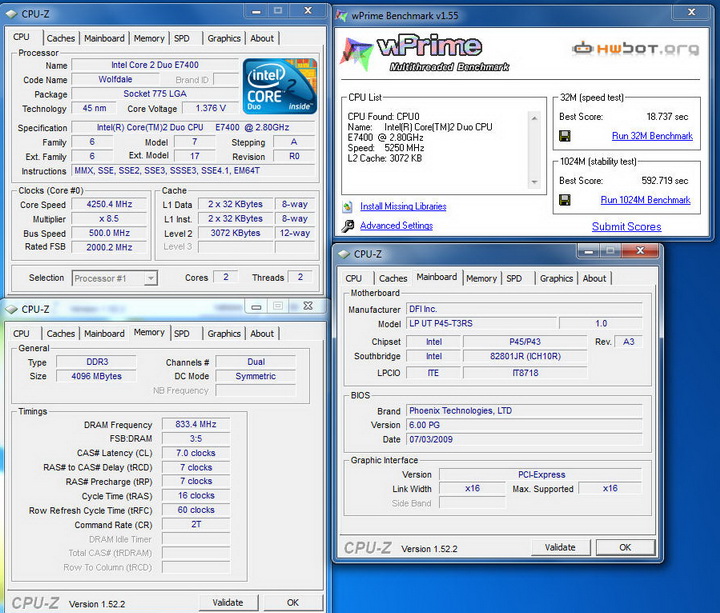Click Validate in Mainboard CPU-Z window
This screenshot has height=613, width=720.
pyautogui.click(x=560, y=547)
